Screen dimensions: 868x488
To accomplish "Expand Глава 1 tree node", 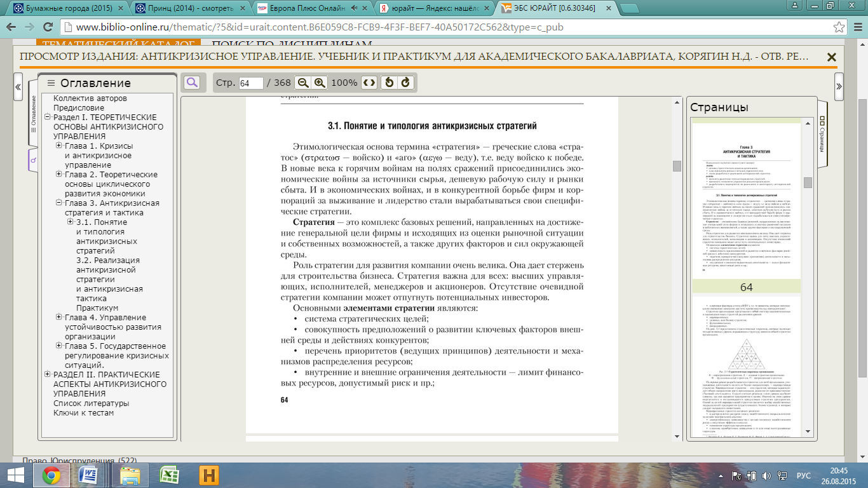I will (58, 146).
